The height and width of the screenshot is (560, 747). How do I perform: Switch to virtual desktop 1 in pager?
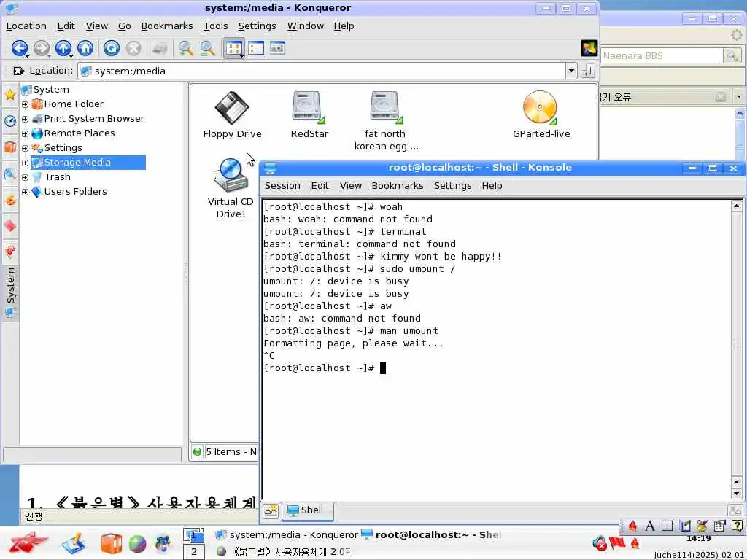tap(194, 536)
